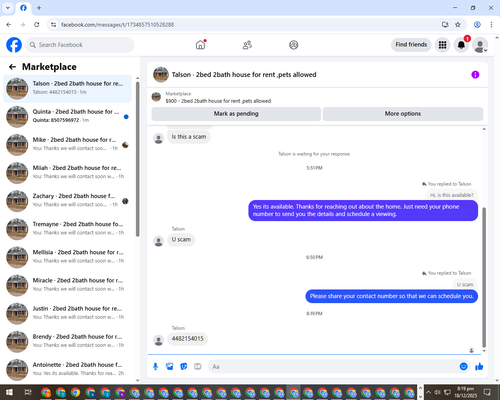Open the Quinta conversation
This screenshot has width=500, height=400.
click(x=67, y=116)
